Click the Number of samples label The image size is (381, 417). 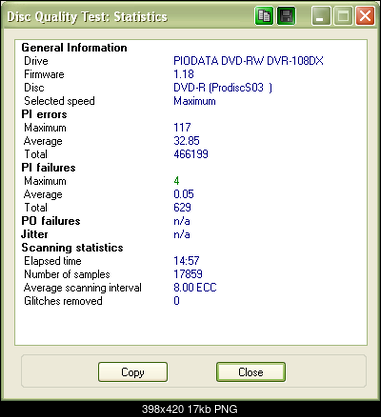tap(67, 274)
